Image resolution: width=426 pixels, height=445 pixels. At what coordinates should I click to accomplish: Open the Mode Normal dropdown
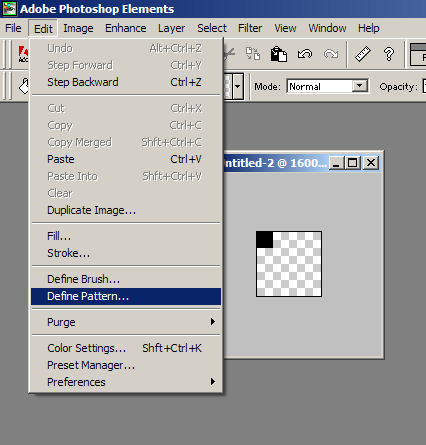pos(360,86)
